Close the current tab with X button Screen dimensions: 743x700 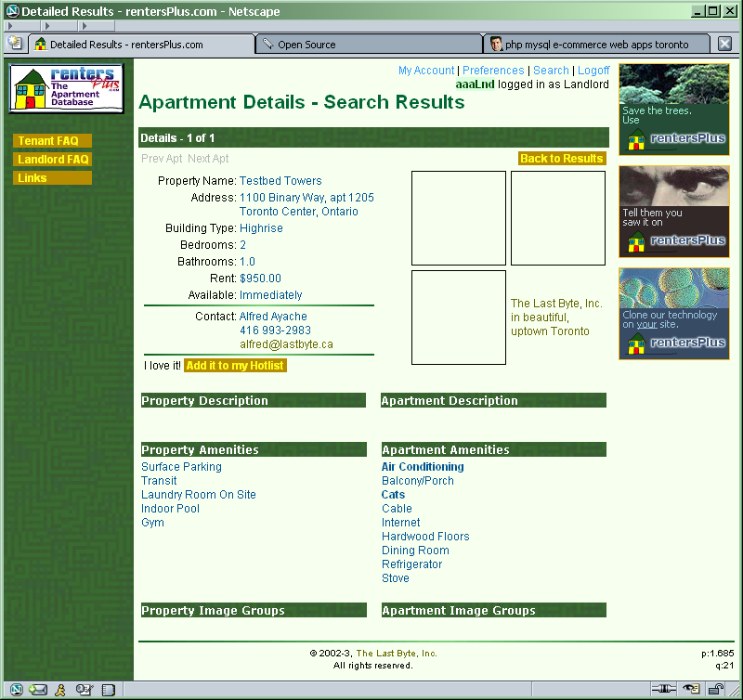tap(724, 44)
